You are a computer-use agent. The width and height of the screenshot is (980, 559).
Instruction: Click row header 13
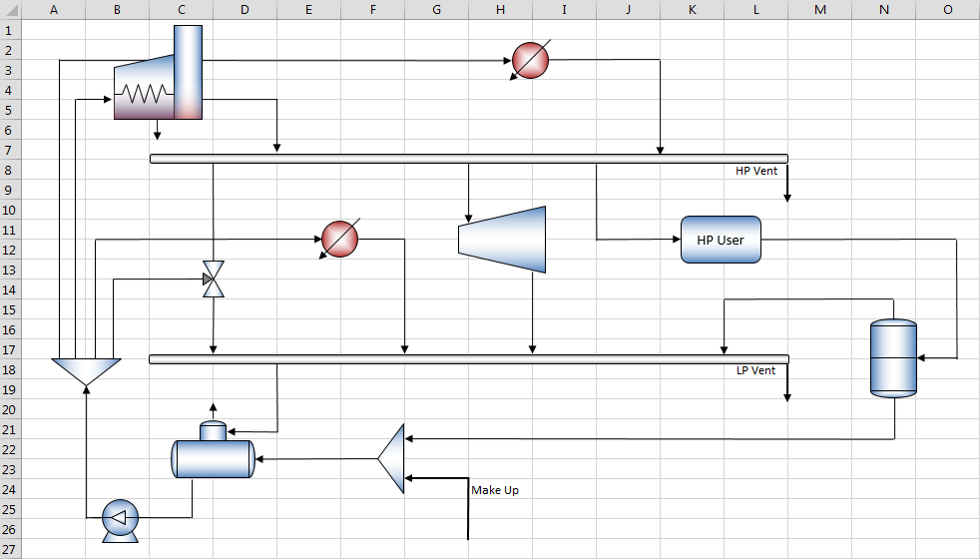tap(10, 271)
